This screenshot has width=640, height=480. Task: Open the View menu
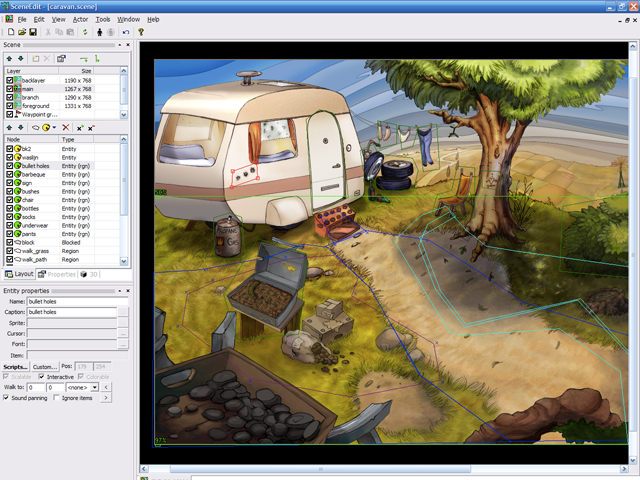[x=58, y=19]
